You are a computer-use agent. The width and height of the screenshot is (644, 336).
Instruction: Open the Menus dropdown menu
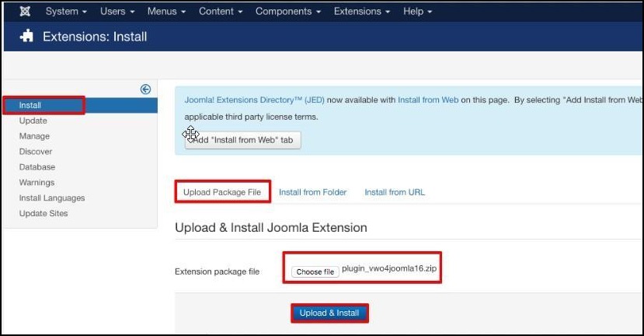coord(167,12)
